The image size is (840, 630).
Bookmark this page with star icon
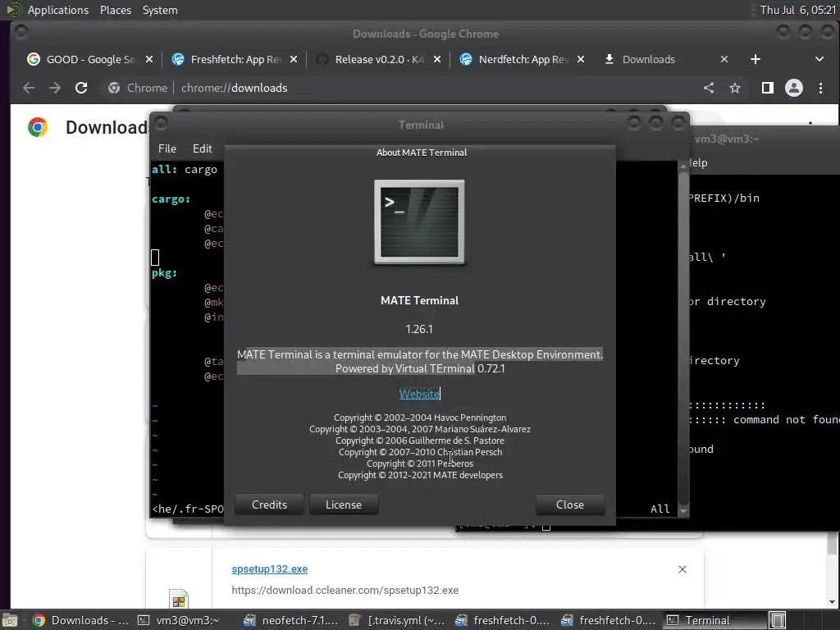735,88
